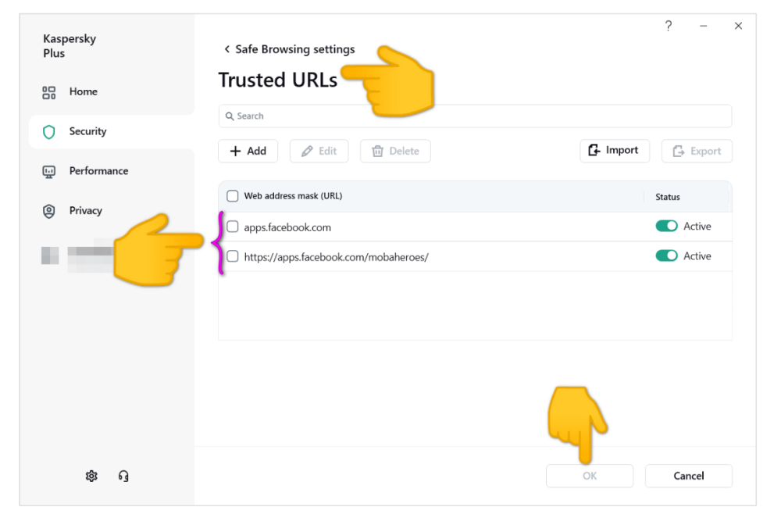The image size is (781, 532).
Task: Turn off the mobaheroes URL toggle
Action: (666, 256)
